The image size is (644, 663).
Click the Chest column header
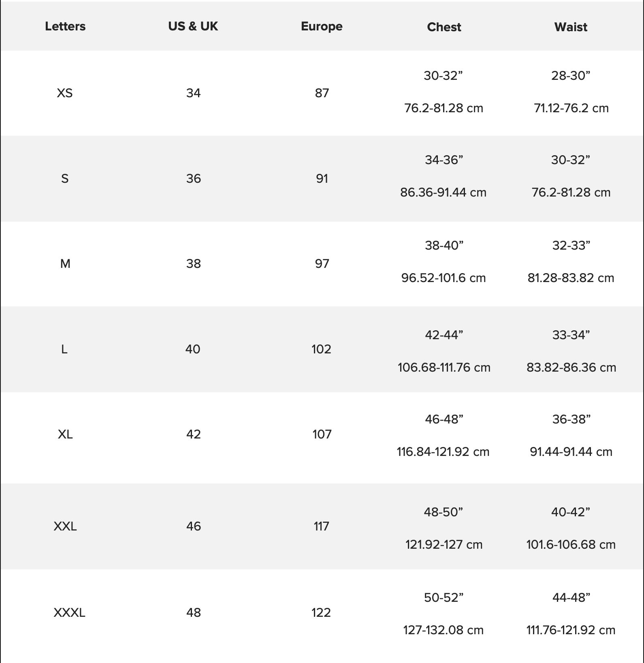444,27
